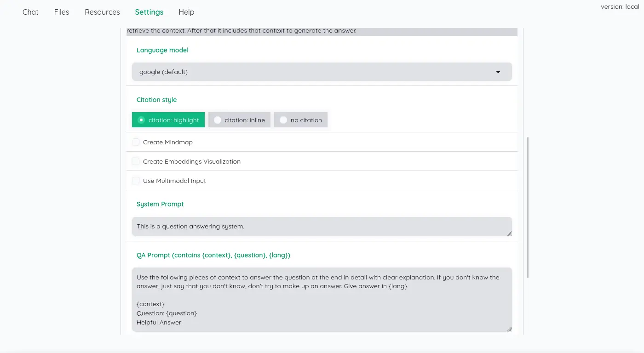
Task: Click the QA Prompt textarea resize handle
Action: [509, 329]
